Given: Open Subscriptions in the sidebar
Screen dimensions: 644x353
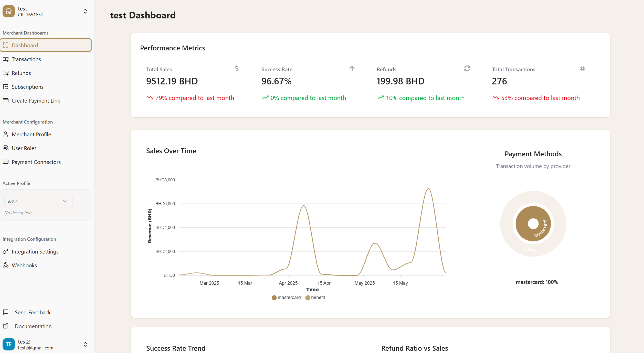Looking at the screenshot, I should (x=27, y=87).
